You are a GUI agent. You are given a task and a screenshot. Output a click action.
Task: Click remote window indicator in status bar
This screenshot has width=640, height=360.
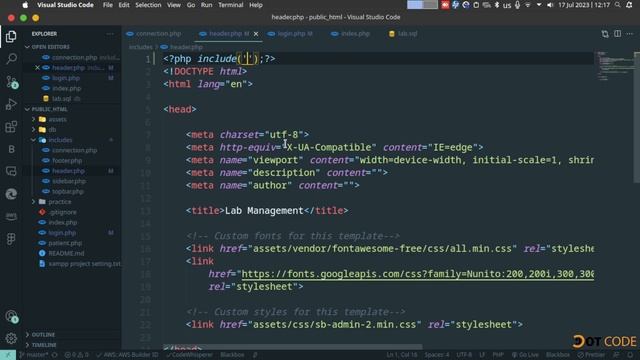(x=8, y=355)
